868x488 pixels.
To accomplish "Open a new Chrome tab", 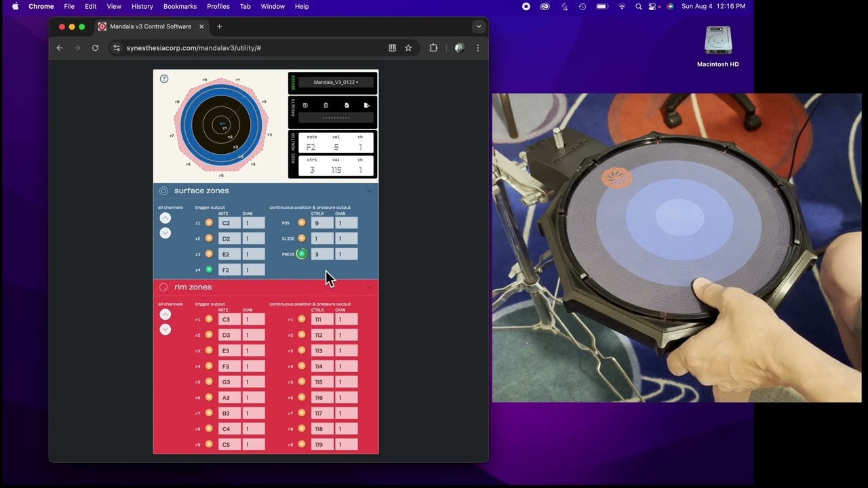I will coord(219,26).
